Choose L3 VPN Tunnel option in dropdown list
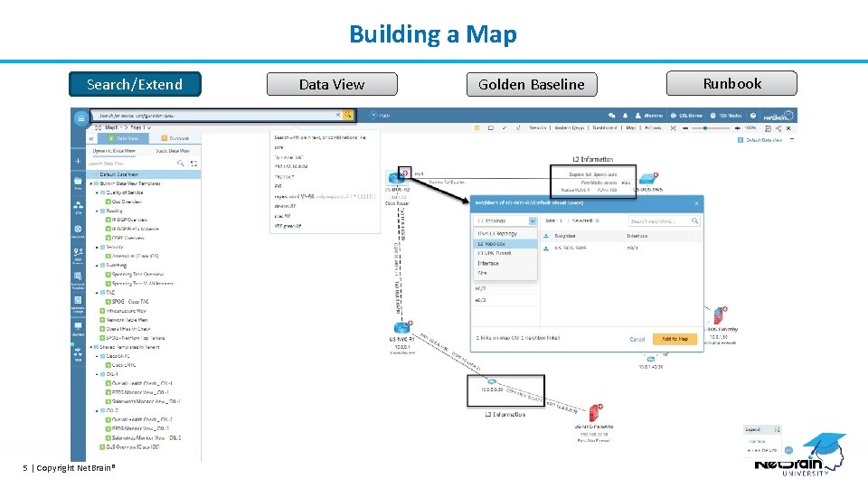The image size is (868, 488). click(505, 253)
